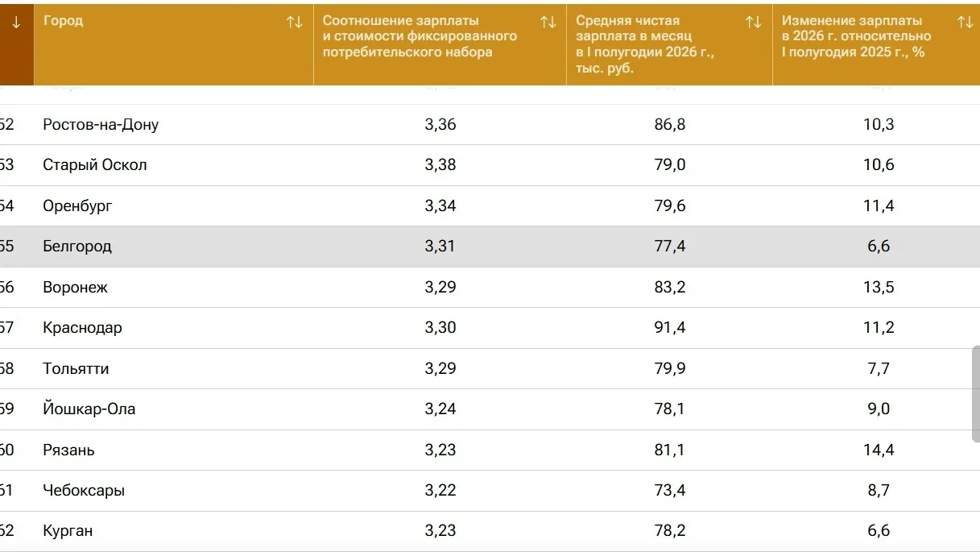This screenshot has width=980, height=552.
Task: Select the Тольятти row
Action: click(x=490, y=368)
